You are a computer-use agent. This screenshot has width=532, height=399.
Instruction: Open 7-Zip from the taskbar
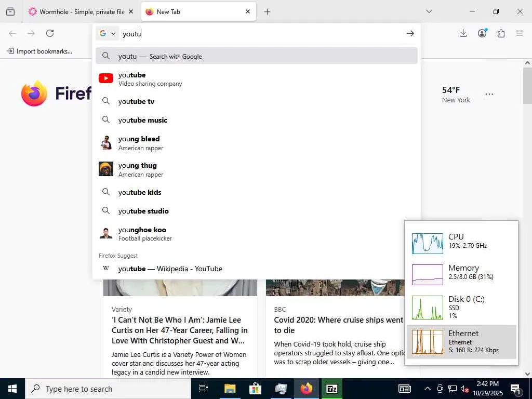pyautogui.click(x=332, y=389)
